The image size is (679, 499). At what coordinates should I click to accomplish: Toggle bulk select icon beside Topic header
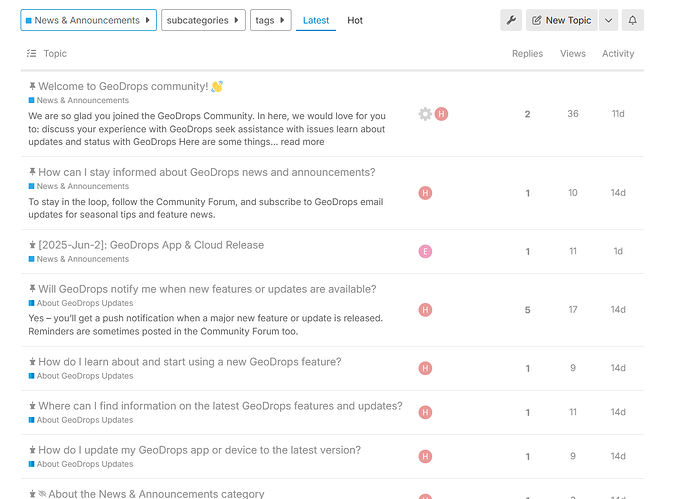click(x=31, y=53)
